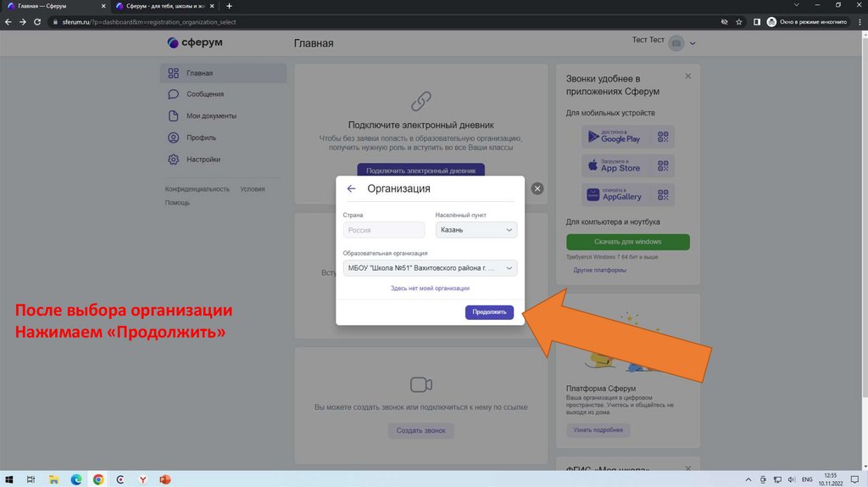Open PowerPoint from taskbar

(165, 479)
